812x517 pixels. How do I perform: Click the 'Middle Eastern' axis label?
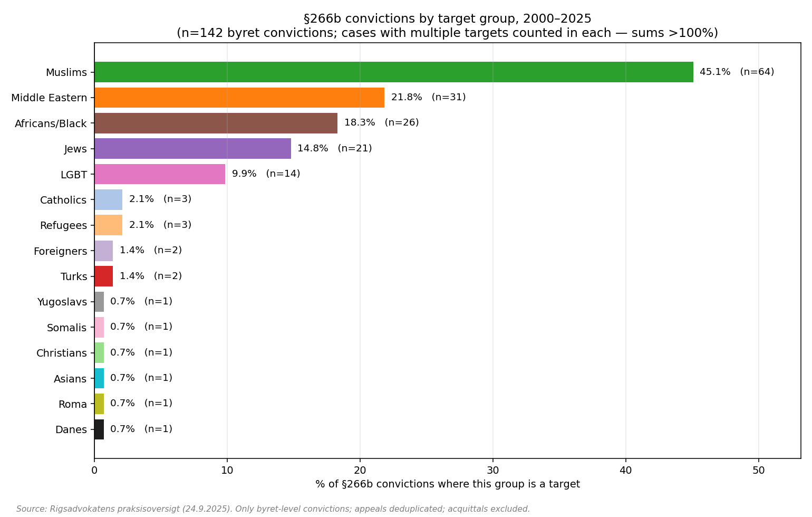[x=49, y=98]
